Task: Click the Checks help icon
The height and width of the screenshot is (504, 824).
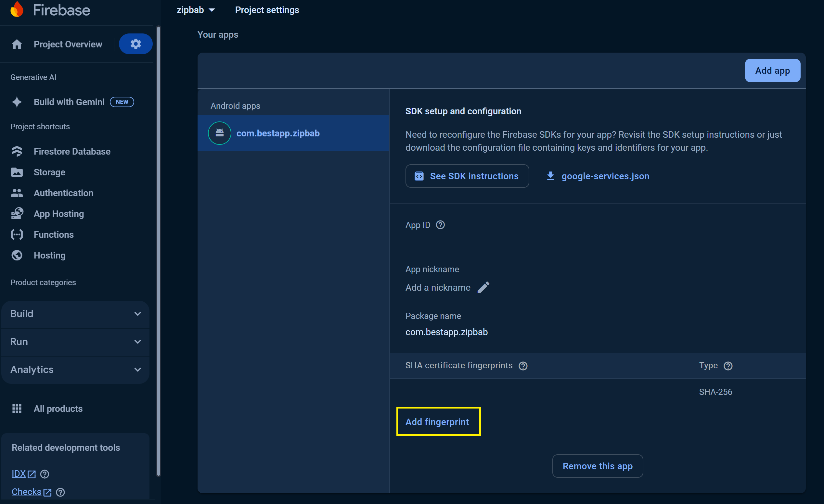Action: pyautogui.click(x=60, y=492)
